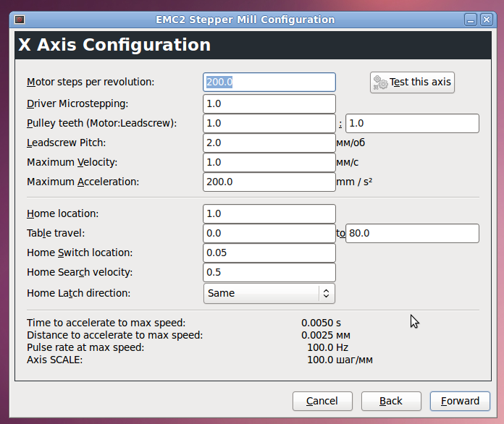Click the Table travel start field

(x=269, y=234)
